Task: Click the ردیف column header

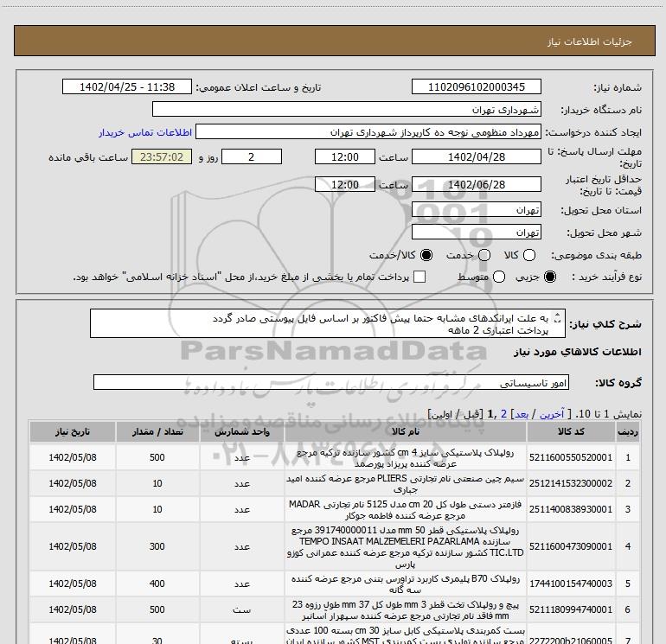Action: (628, 432)
